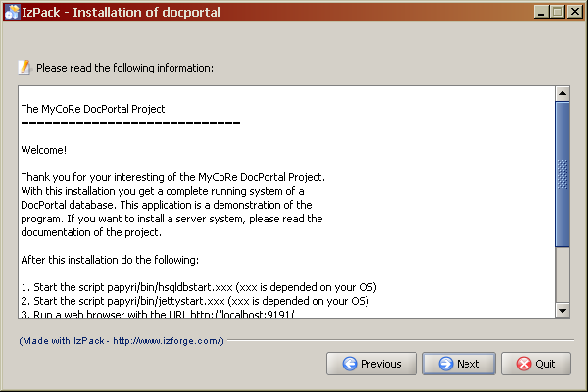Click the 'Please read the following information' label
Image resolution: width=588 pixels, height=392 pixels.
pos(124,68)
